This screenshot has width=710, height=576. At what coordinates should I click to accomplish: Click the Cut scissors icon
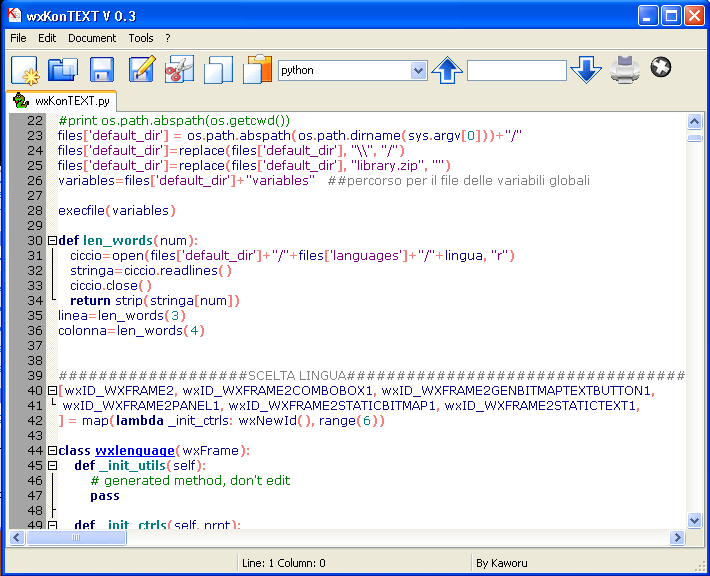178,70
